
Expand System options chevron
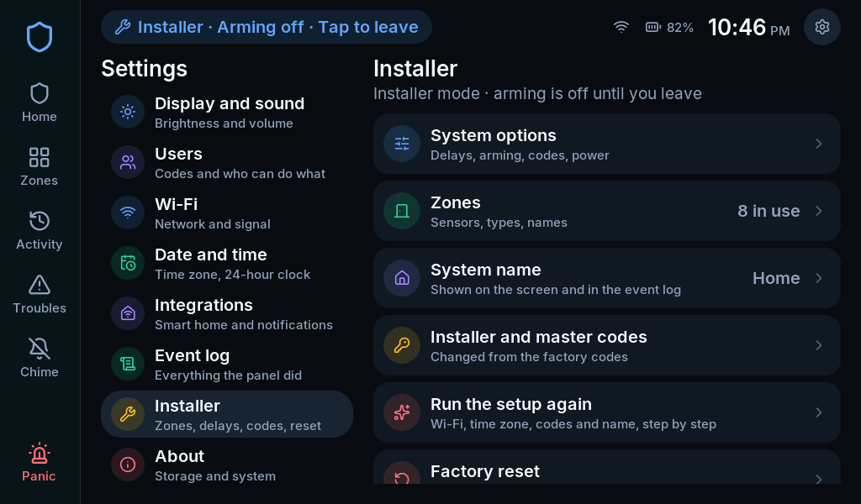coord(818,144)
